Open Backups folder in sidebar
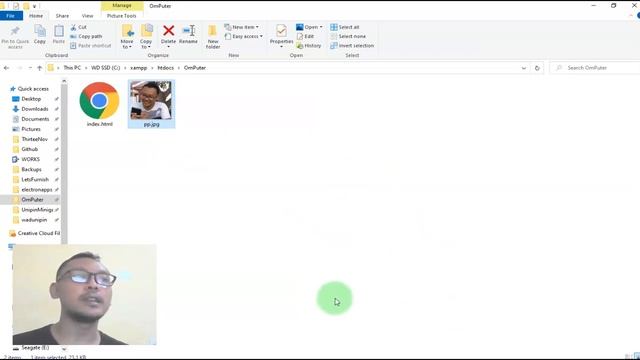The width and height of the screenshot is (640, 360). pyautogui.click(x=31, y=169)
